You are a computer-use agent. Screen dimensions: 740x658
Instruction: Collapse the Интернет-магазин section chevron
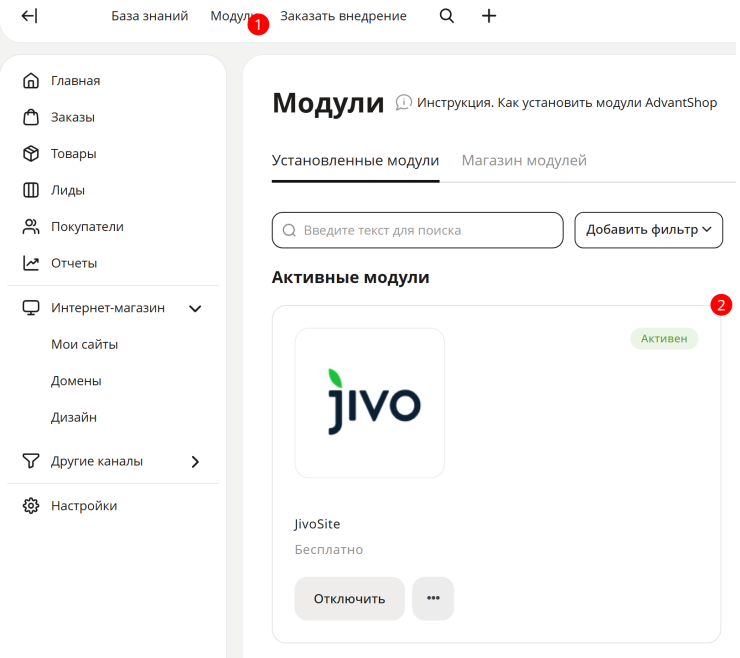click(195, 309)
